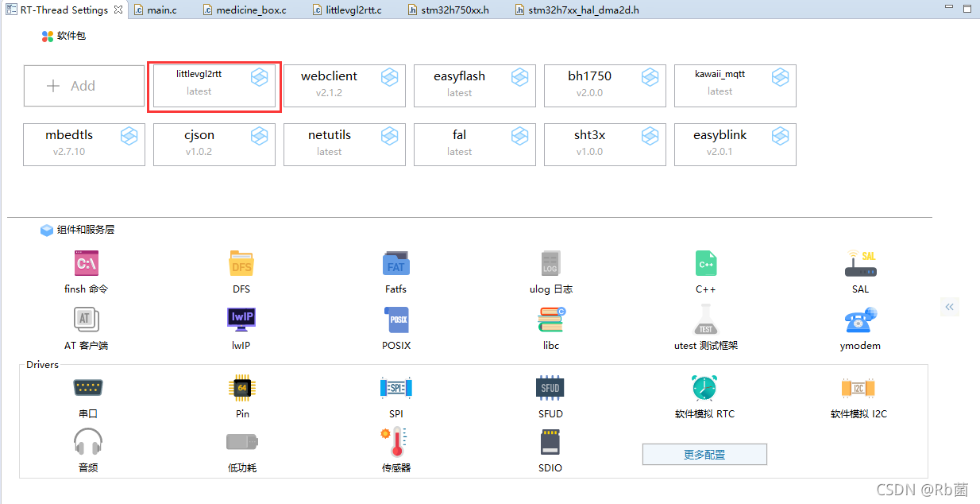Select the littlevgl2rtt package name
This screenshot has width=980, height=504.
199,74
